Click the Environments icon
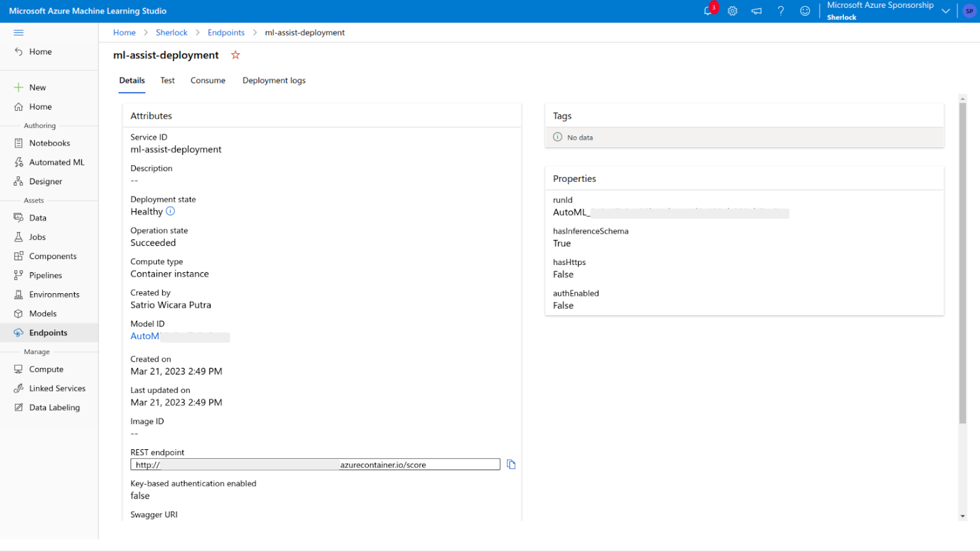Image resolution: width=980 pixels, height=552 pixels. click(18, 294)
